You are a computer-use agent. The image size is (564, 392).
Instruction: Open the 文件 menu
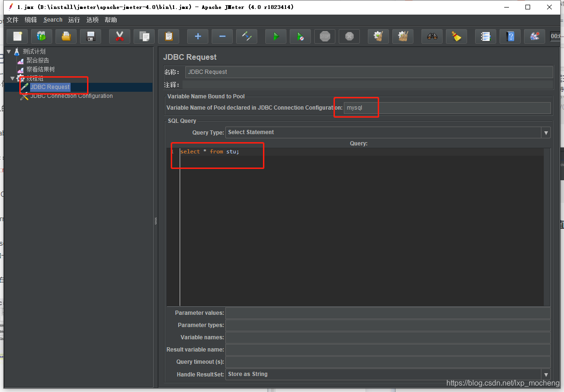tap(13, 20)
